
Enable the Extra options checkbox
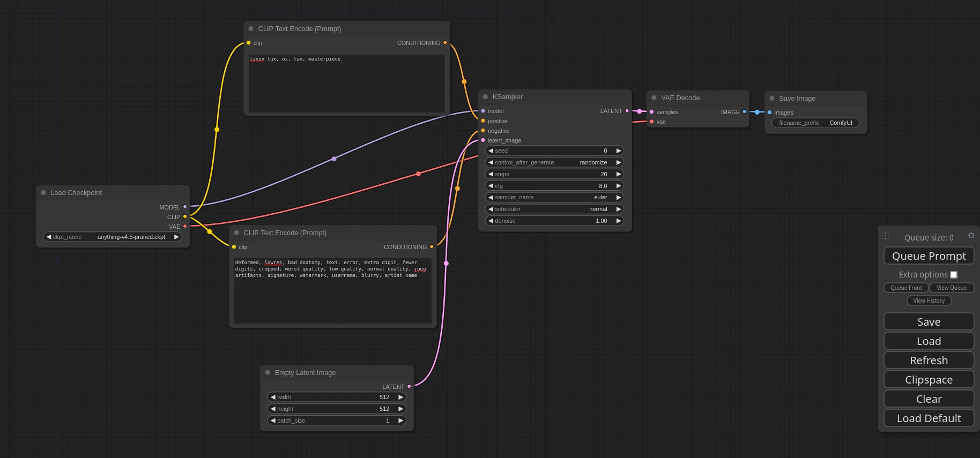pos(954,275)
